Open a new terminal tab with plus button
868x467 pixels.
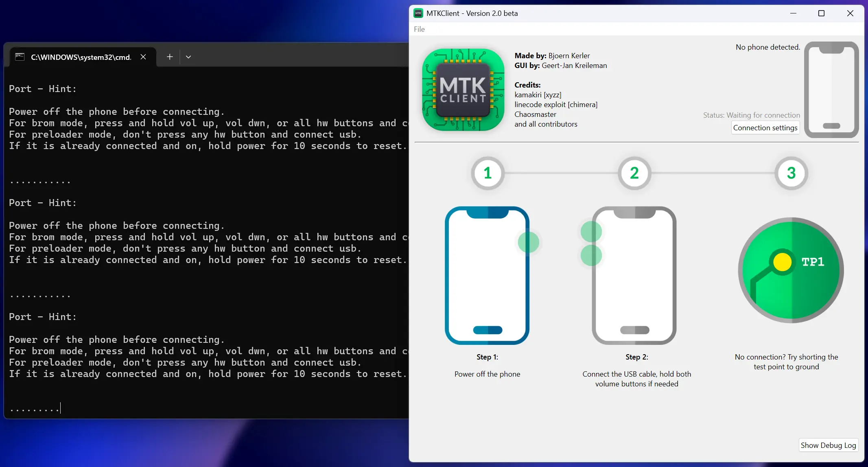pyautogui.click(x=170, y=57)
